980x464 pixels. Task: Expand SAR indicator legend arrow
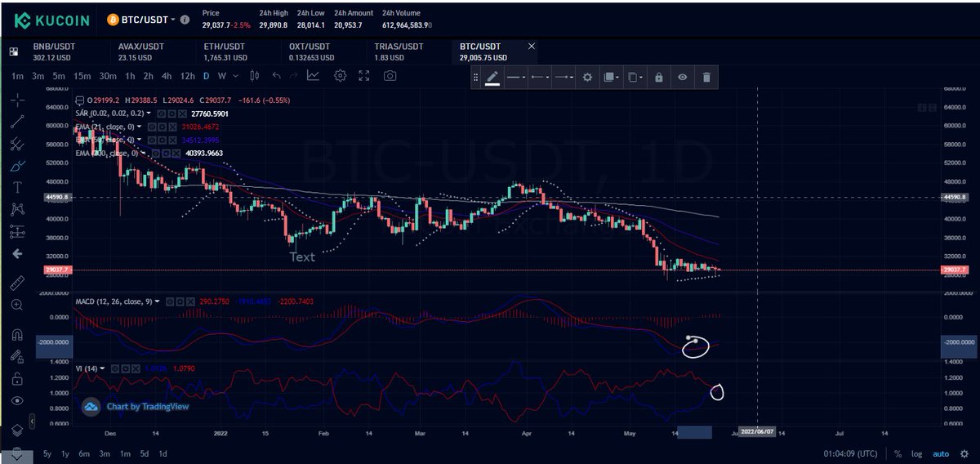click(149, 114)
